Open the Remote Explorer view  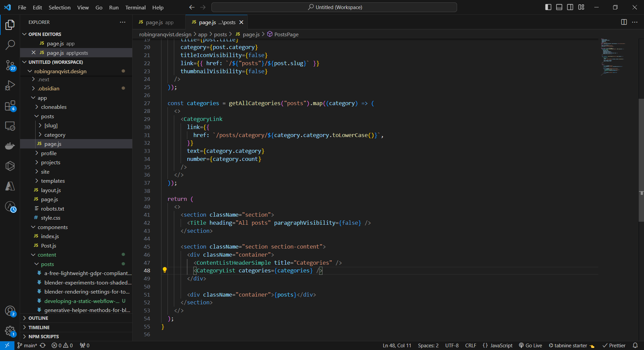[10, 126]
